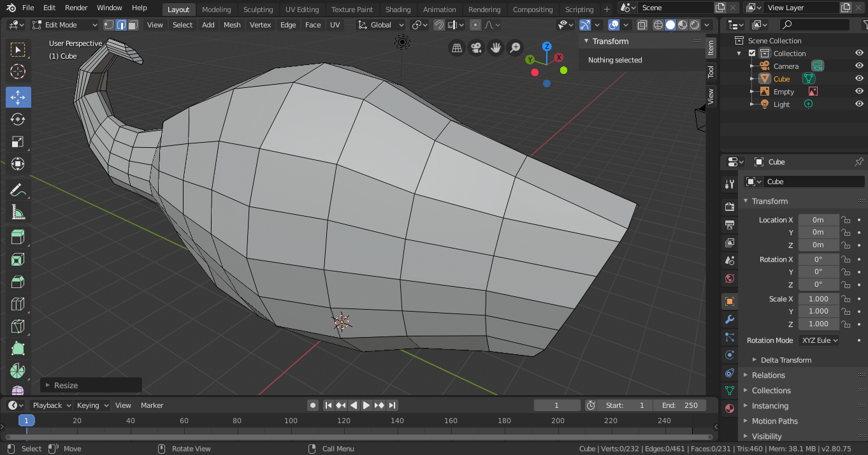Viewport: 868px width, 455px height.
Task: Hide the Camera object in outliner
Action: point(859,66)
